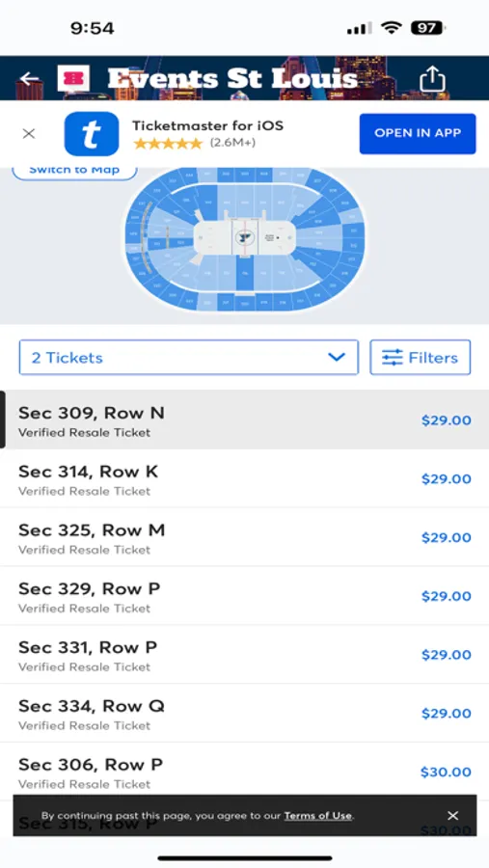Screen dimensions: 489x868
Task: Tap the pink Events St Louis logo
Action: coord(73,78)
